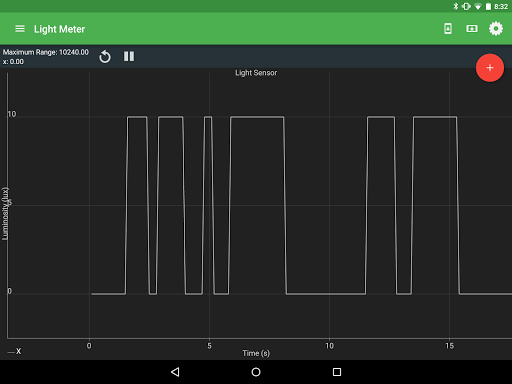Click the reset graph circular arrow
The height and width of the screenshot is (384, 512).
click(x=105, y=57)
